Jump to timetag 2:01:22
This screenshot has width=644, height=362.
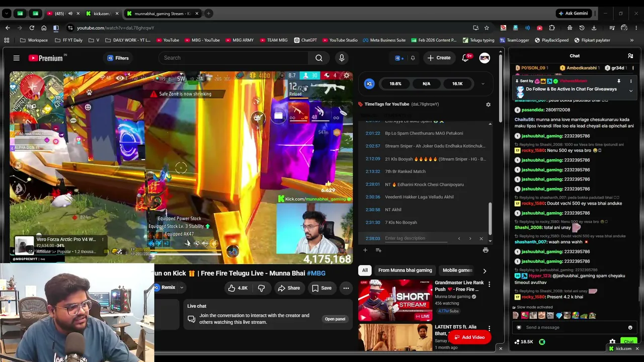tap(373, 133)
